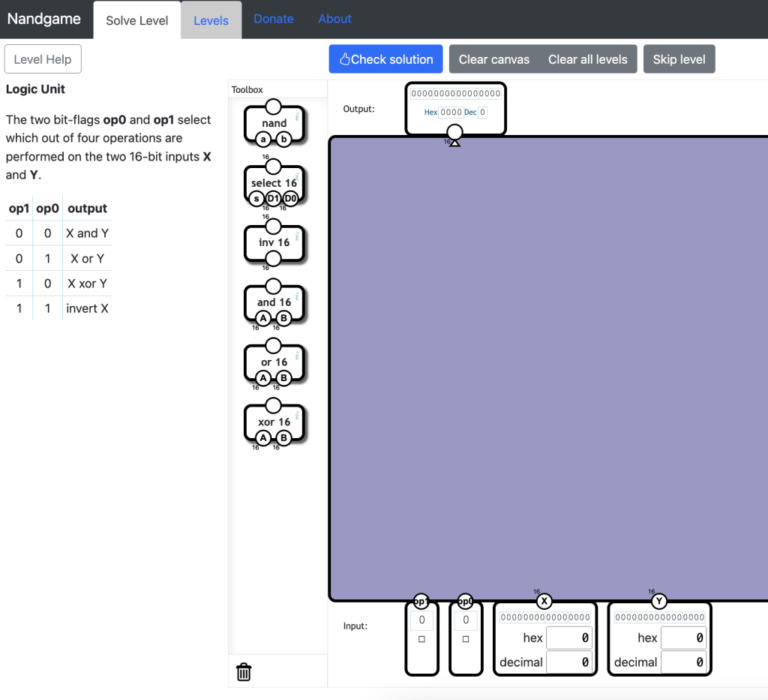
Task: Switch to the Levels tab
Action: click(211, 20)
